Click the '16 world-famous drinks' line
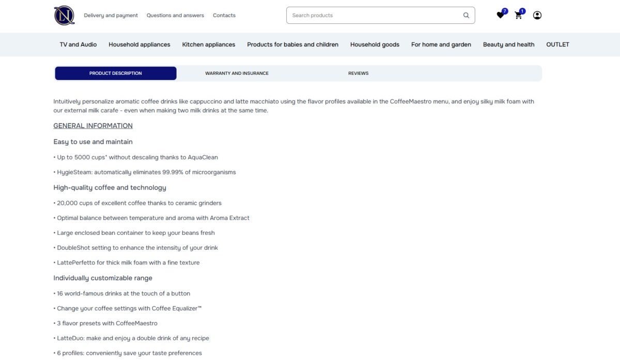 [x=122, y=293]
